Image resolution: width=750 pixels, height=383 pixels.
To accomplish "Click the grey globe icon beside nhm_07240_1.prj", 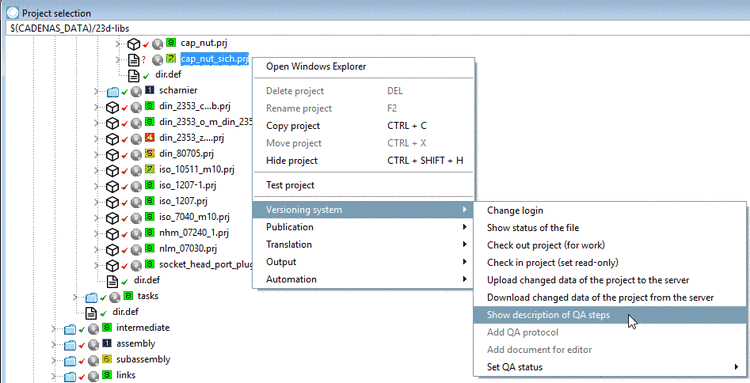I will point(136,234).
